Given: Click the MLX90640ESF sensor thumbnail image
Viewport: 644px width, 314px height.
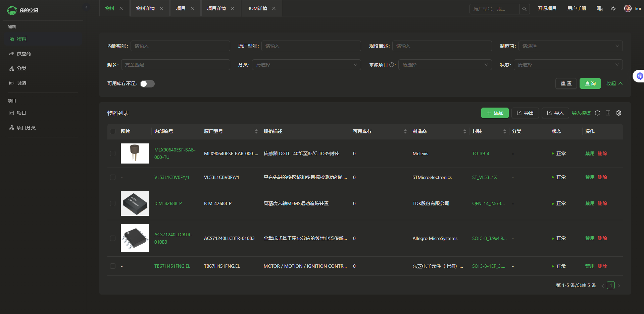Looking at the screenshot, I should [135, 153].
